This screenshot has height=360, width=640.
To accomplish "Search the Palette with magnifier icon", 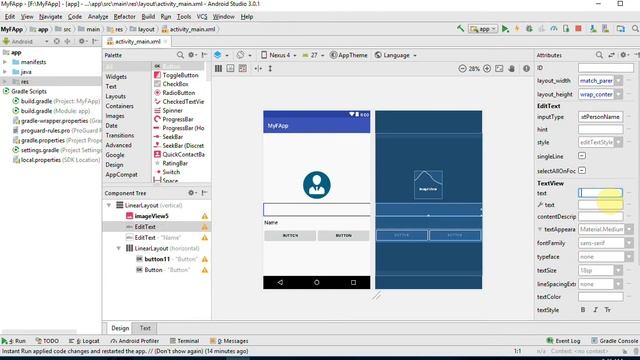I will [180, 55].
